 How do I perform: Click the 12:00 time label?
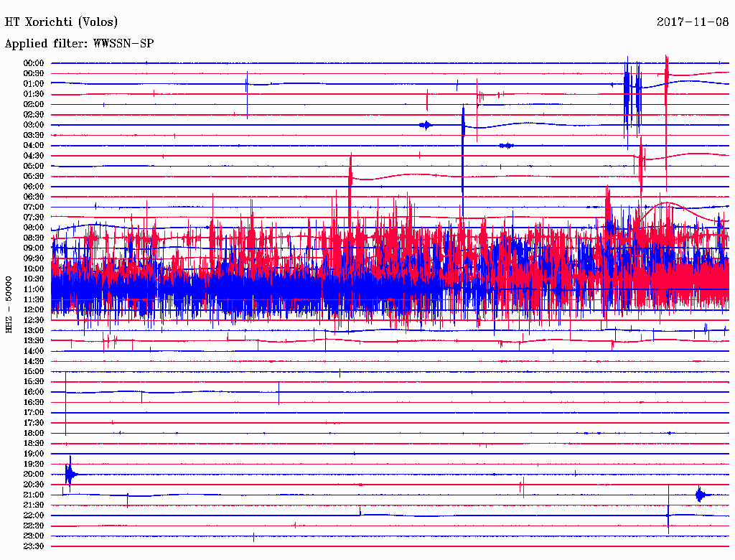pyautogui.click(x=34, y=310)
